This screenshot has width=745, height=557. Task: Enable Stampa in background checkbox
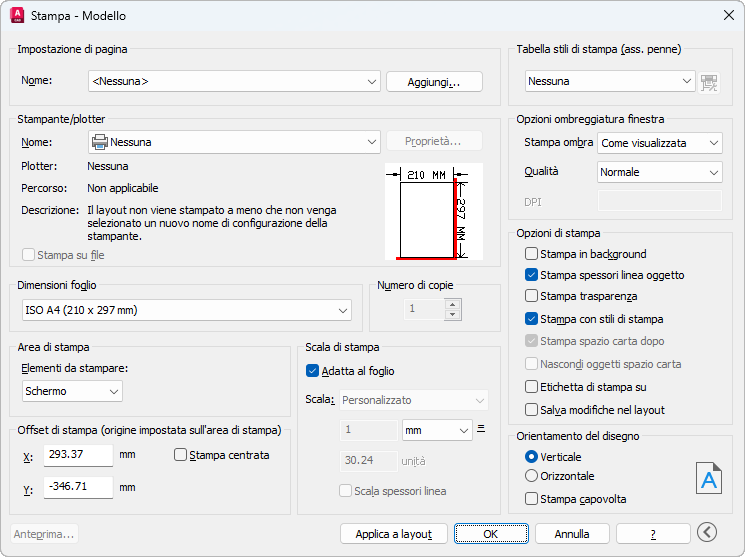click(x=532, y=254)
